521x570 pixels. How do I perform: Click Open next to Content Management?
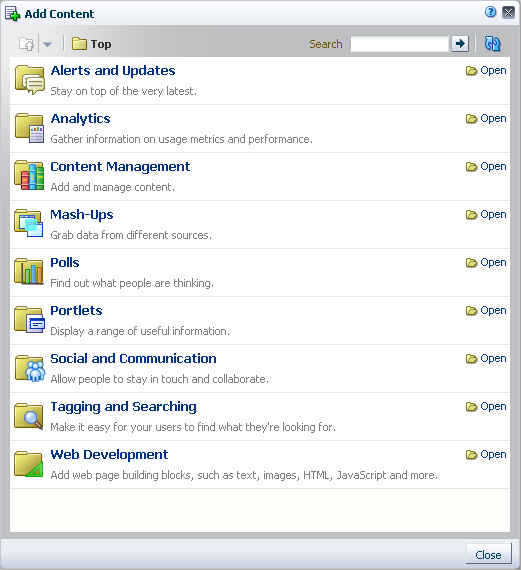pyautogui.click(x=486, y=166)
